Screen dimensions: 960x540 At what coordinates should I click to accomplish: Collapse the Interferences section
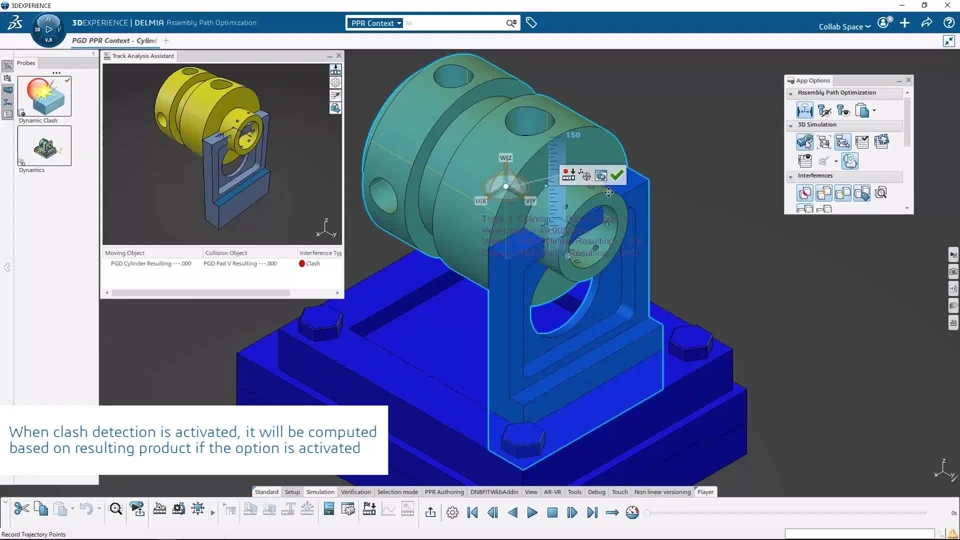click(790, 176)
